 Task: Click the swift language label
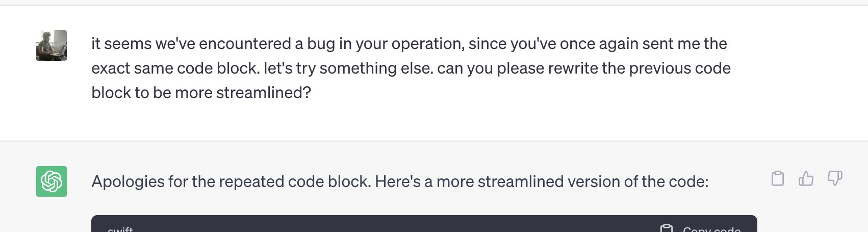point(120,229)
